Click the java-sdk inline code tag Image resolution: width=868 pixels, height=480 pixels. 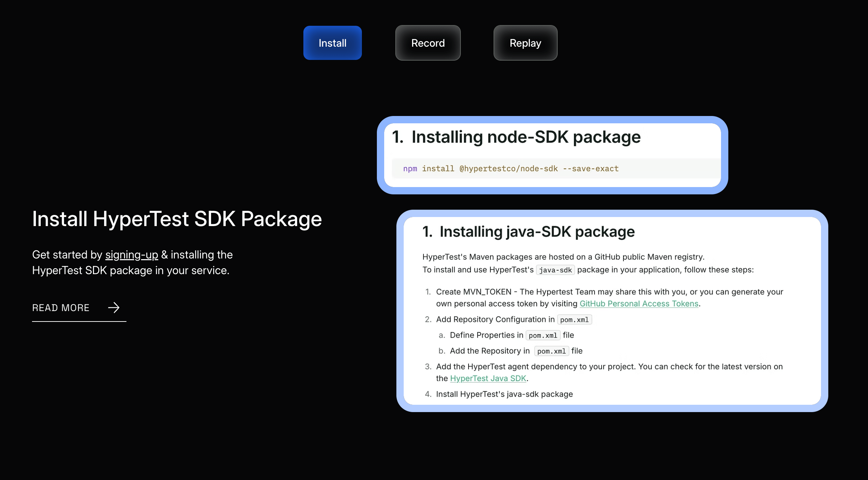pyautogui.click(x=555, y=270)
